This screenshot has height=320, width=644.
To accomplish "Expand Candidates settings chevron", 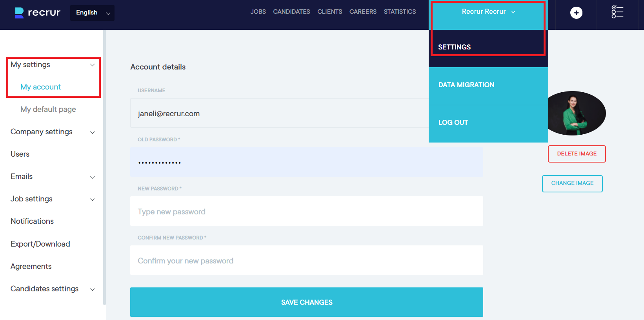I will pos(93,289).
